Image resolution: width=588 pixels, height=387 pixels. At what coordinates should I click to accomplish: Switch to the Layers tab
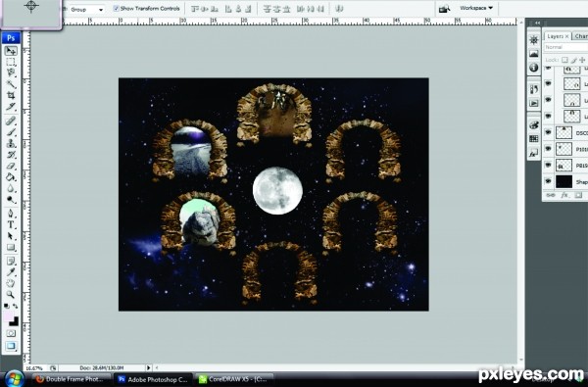(558, 36)
